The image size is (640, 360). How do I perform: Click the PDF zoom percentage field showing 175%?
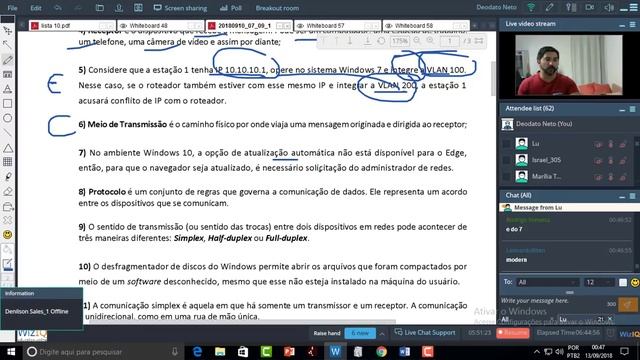click(400, 41)
